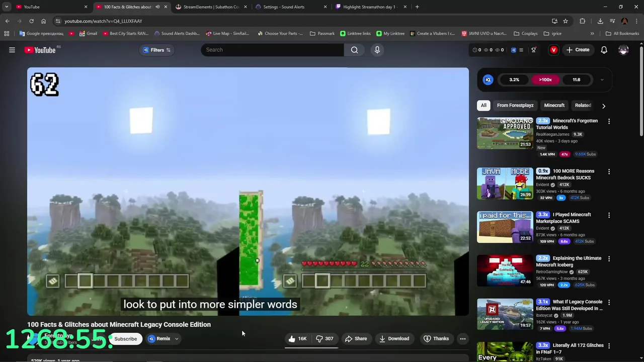
Task: Open media controls icon in toolbar
Action: [x=612, y=21]
